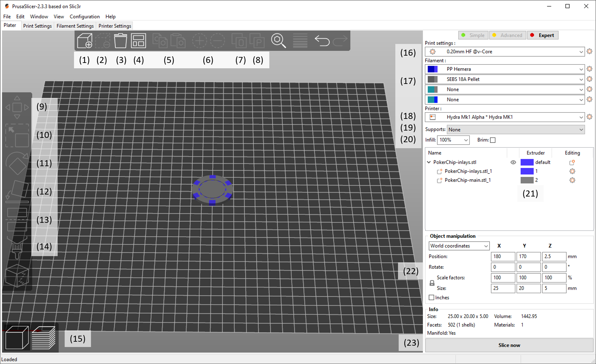
Task: Collapse the PokerChip-inlays.stl tree node
Action: (x=429, y=162)
